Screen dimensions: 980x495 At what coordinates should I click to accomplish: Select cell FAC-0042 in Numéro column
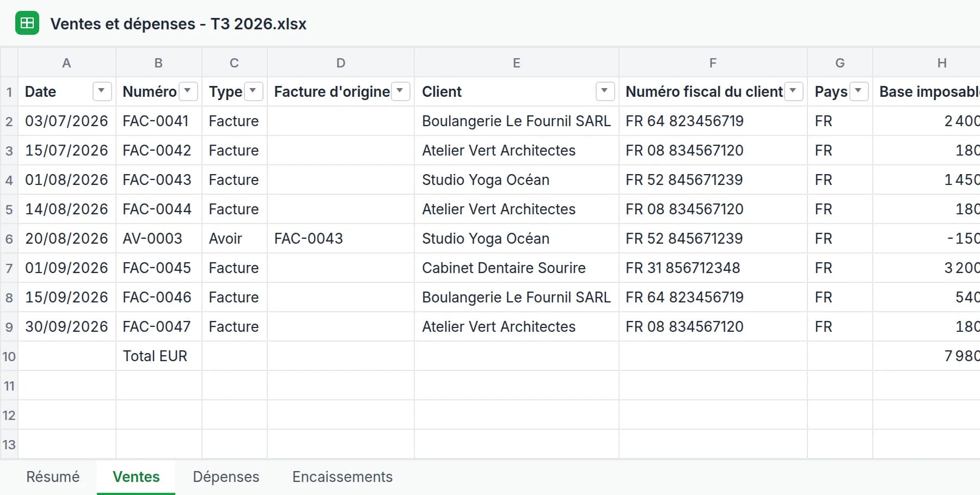pyautogui.click(x=159, y=151)
